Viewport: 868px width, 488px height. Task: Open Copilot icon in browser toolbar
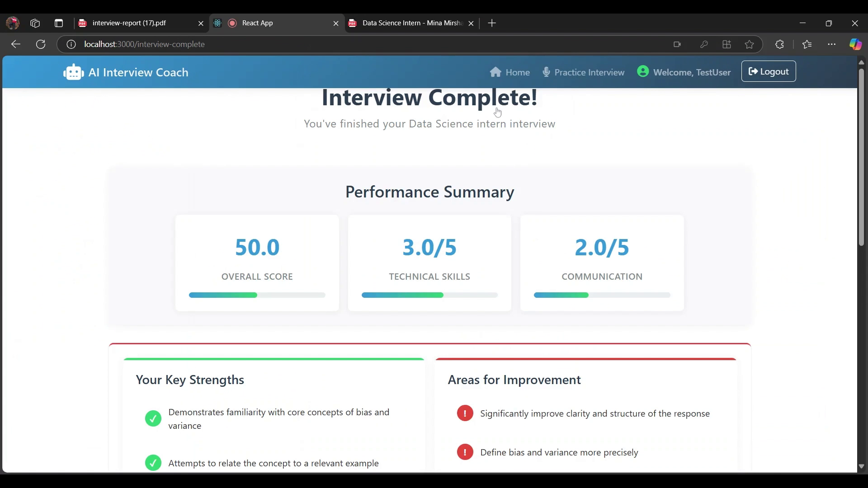coord(855,44)
